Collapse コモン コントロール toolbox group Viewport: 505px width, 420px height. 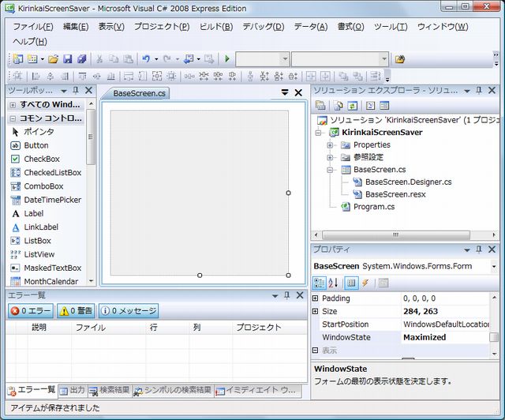13,118
